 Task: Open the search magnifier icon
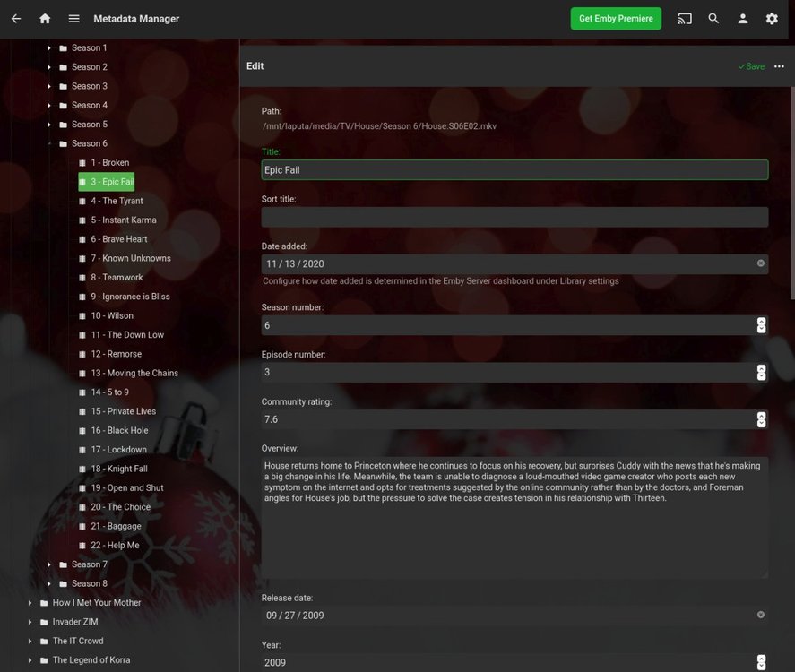coord(713,19)
